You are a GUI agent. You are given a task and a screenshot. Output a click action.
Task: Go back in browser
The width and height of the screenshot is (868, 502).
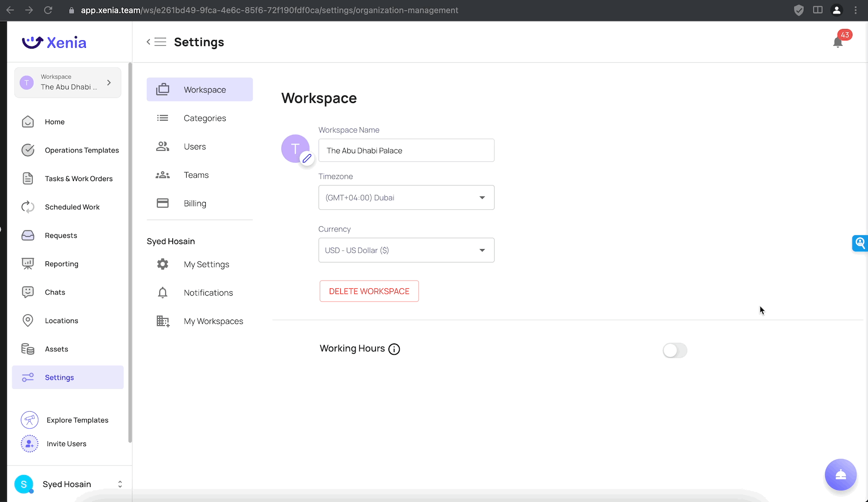pyautogui.click(x=10, y=10)
